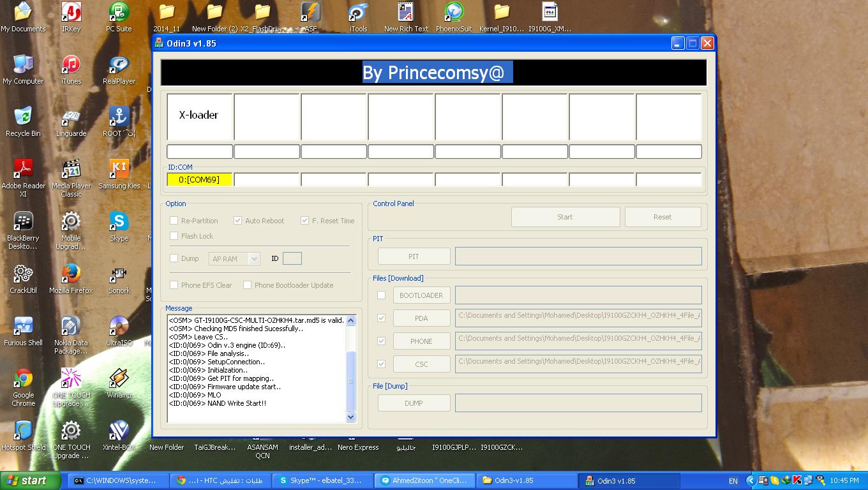This screenshot has width=868, height=490.
Task: Select the Sonork desktop icon
Action: (x=119, y=279)
